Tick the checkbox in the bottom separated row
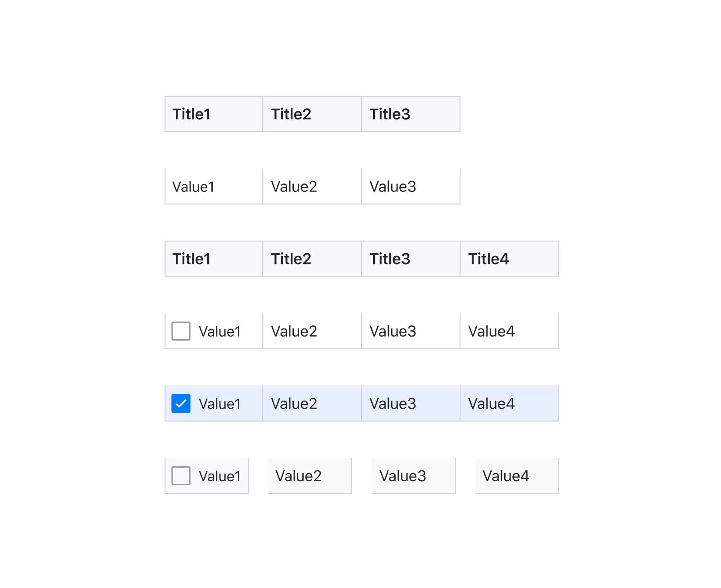Viewport: 721px width, 588px height. 181,476
